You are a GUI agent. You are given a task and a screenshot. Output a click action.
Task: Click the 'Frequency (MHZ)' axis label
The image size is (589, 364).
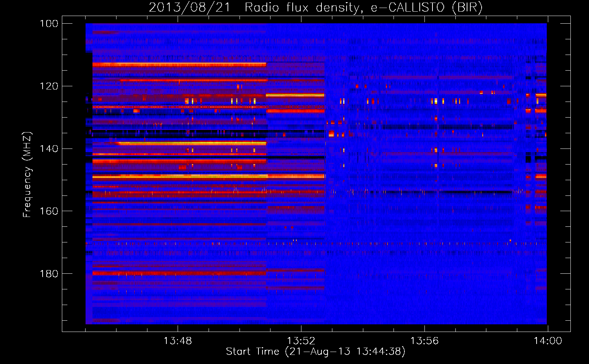coord(27,174)
